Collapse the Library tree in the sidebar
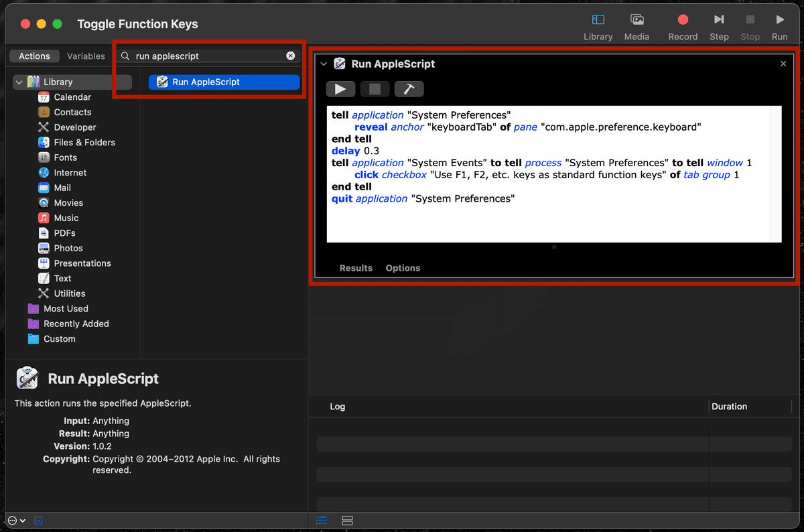This screenshot has width=804, height=532. [19, 80]
